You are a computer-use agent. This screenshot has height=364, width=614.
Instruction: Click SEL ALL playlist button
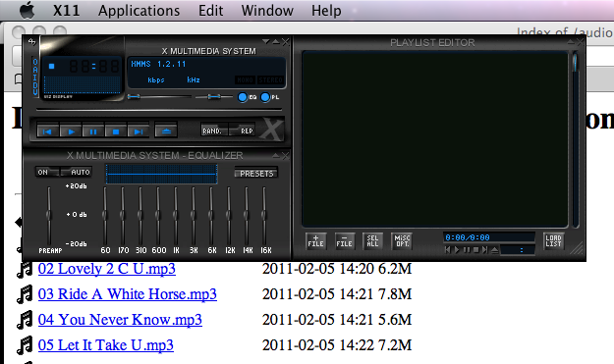coord(372,240)
